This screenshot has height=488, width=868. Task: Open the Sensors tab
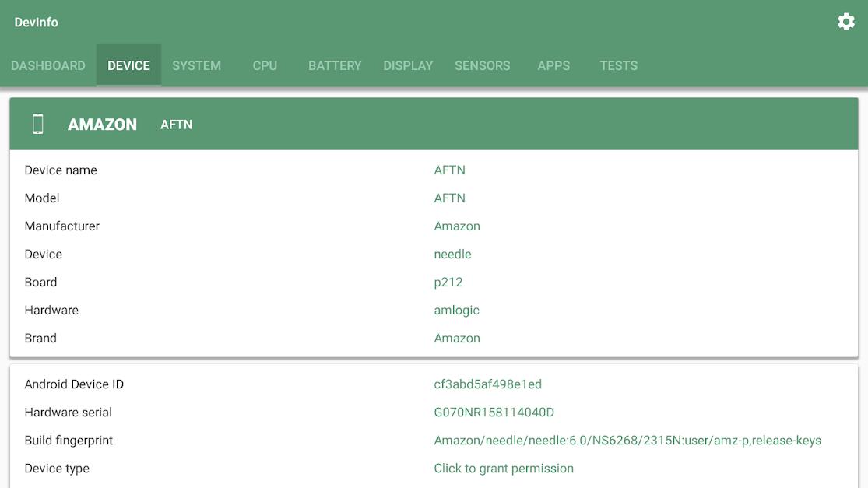tap(483, 66)
